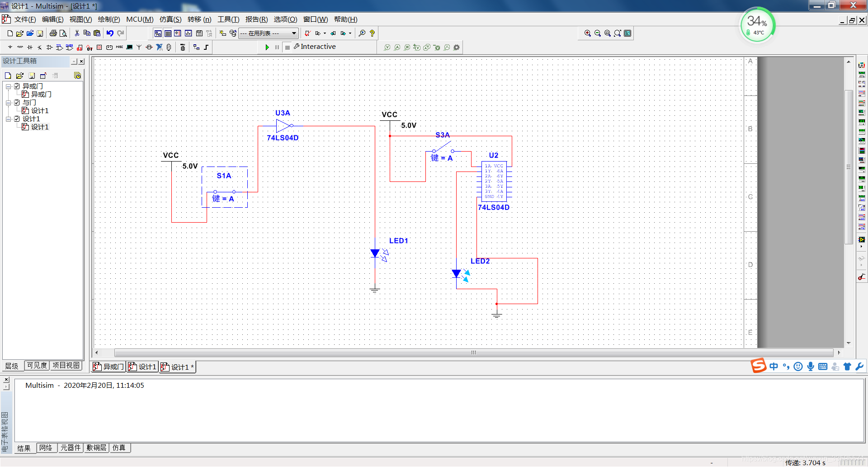The width and height of the screenshot is (868, 467).
Task: Click the Print icon in toolbar
Action: [53, 33]
